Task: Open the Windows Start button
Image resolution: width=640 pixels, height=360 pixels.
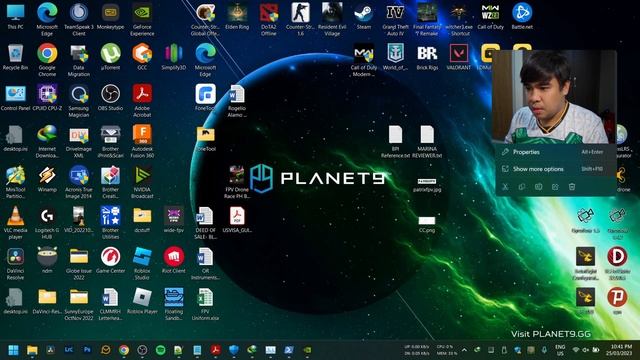Action: coord(13,350)
